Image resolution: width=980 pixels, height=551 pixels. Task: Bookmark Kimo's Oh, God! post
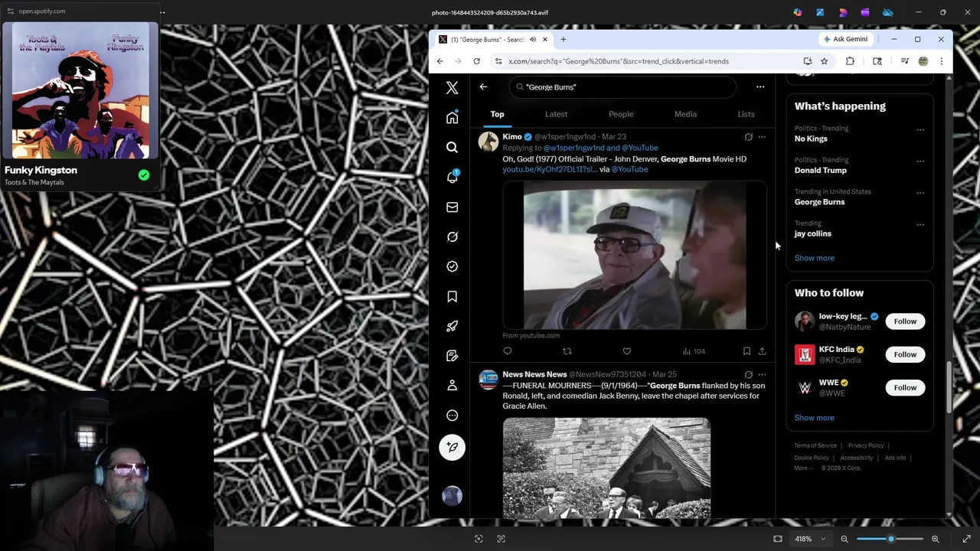pyautogui.click(x=746, y=351)
